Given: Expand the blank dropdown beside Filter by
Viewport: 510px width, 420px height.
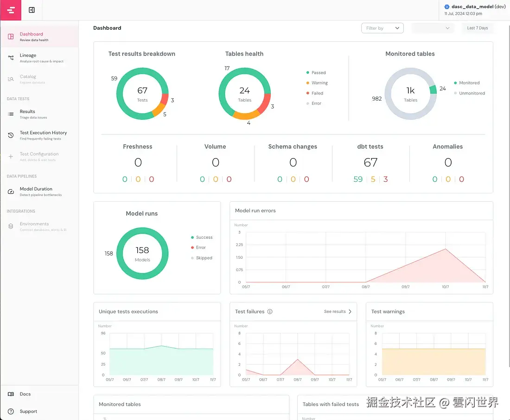Looking at the screenshot, I should [432, 28].
